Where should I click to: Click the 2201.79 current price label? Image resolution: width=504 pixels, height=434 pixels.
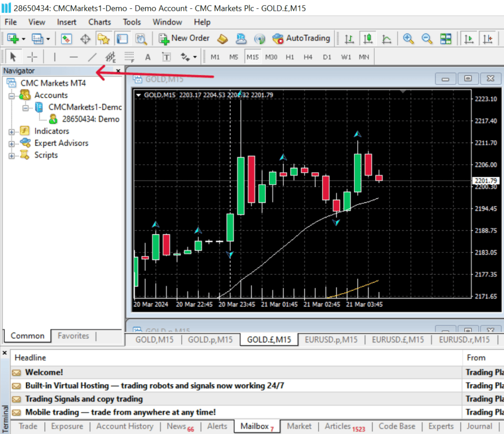[486, 181]
